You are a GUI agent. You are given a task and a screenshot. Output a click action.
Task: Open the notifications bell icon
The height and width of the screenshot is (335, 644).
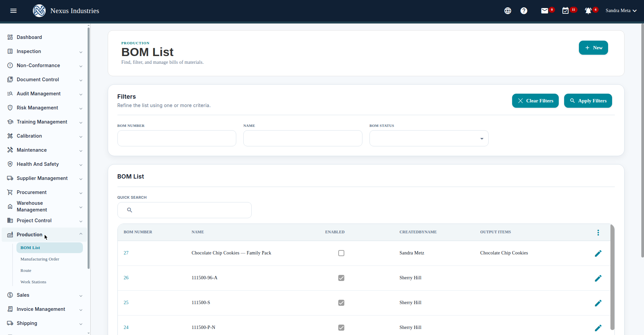click(x=588, y=11)
